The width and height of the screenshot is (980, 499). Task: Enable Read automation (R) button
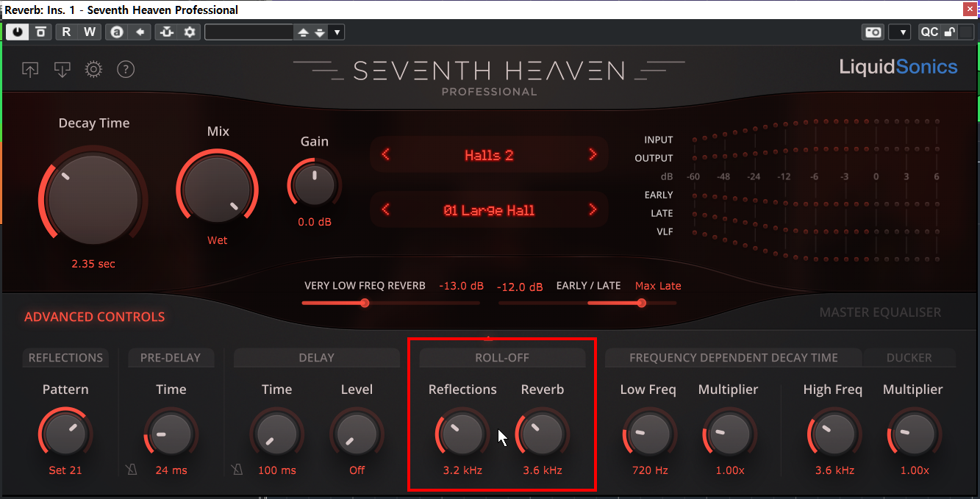pos(66,32)
